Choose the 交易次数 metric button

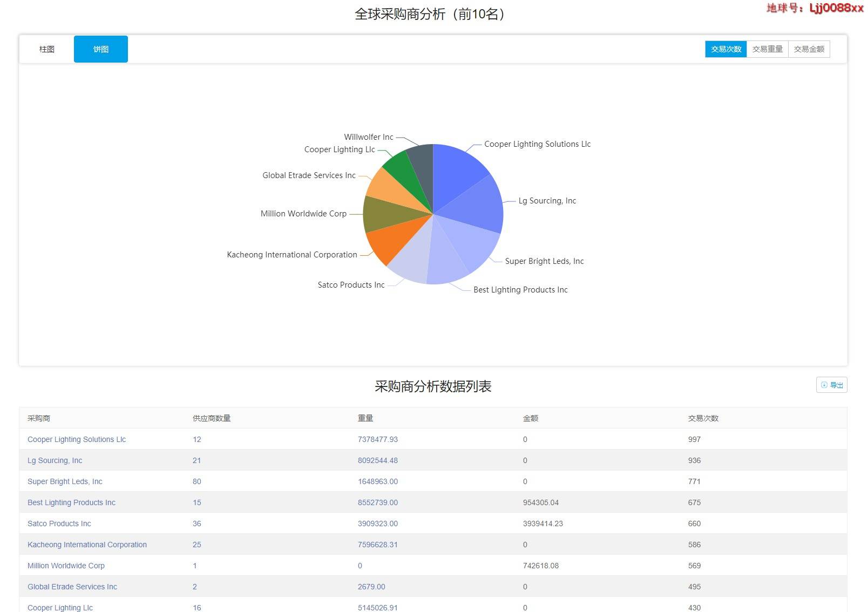coord(726,49)
